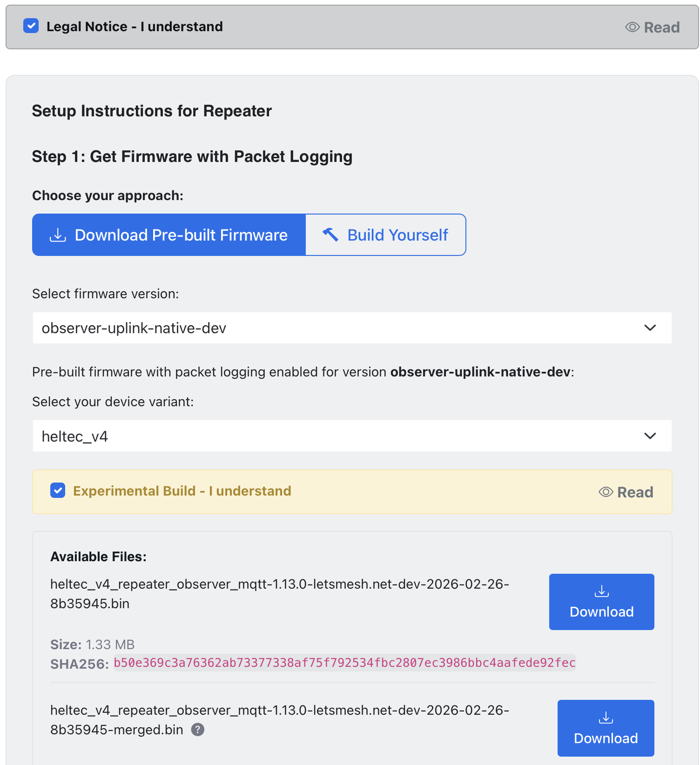Click the eye icon in Legal Notice bar

click(x=632, y=27)
